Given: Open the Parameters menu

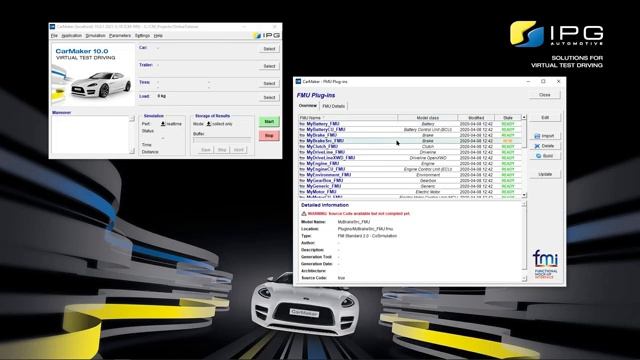Looking at the screenshot, I should 120,36.
